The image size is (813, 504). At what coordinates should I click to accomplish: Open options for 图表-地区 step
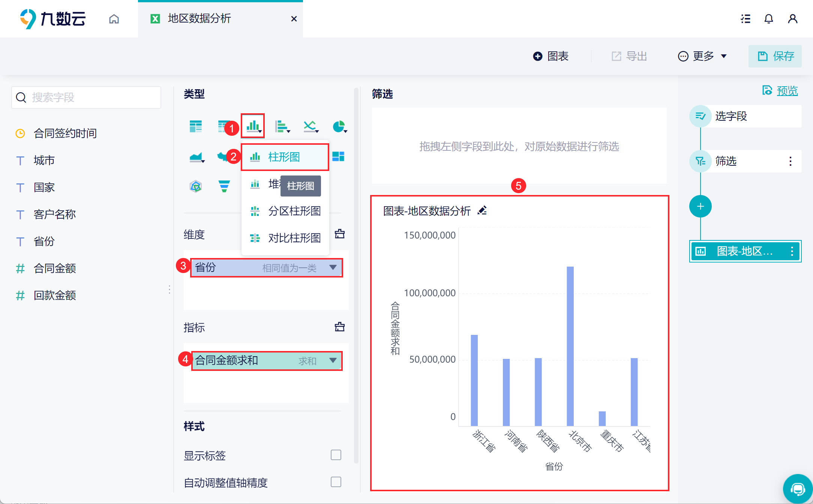[x=792, y=251]
